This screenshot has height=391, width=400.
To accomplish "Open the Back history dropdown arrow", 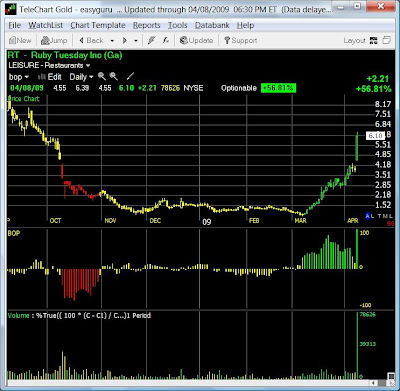I will 112,41.
